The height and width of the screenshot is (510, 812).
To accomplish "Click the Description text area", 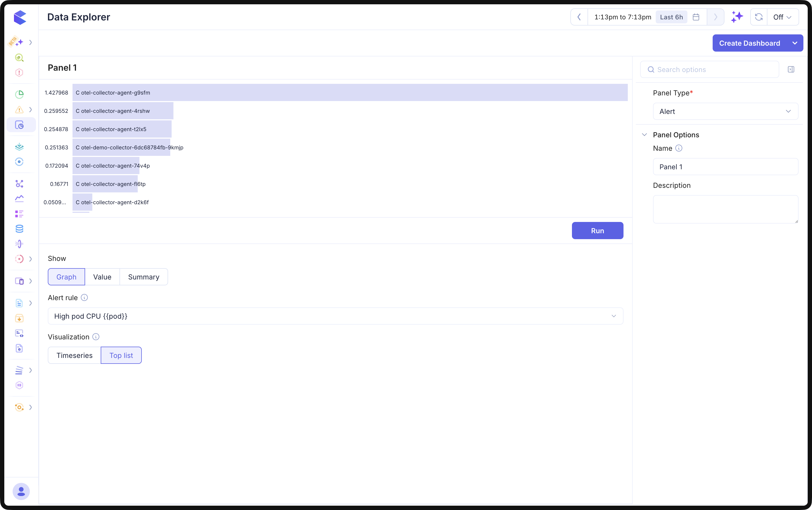I will click(x=725, y=209).
